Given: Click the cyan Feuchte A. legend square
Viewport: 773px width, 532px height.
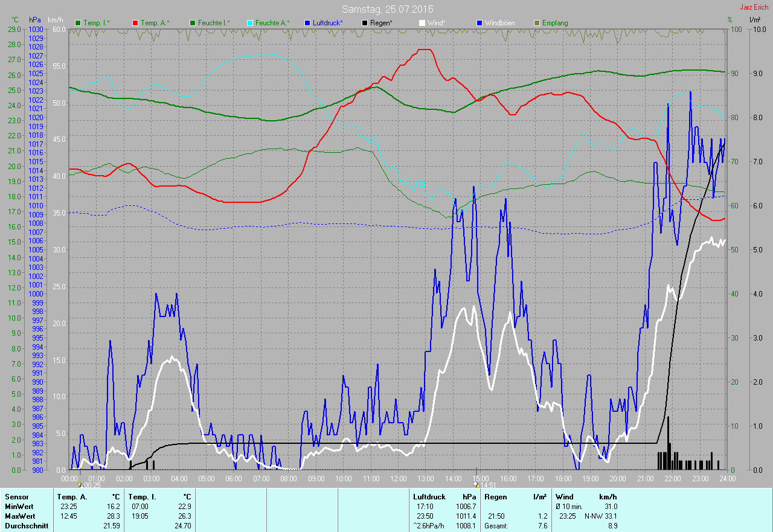Looking at the screenshot, I should pos(250,23).
